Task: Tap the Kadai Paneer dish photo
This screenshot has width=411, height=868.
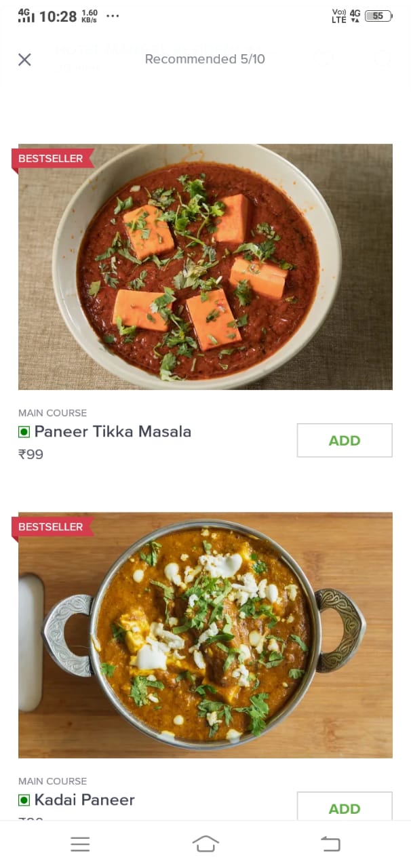Action: pos(205,635)
